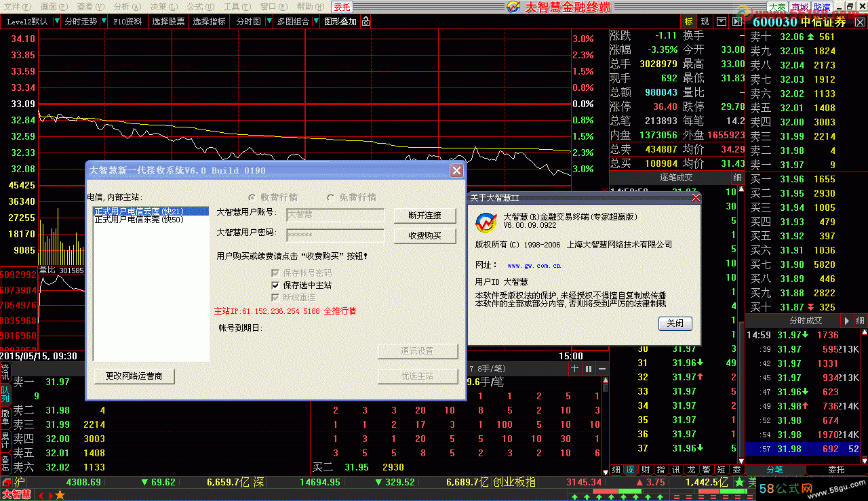The height and width of the screenshot is (501, 868).
Task: Click the skip-forward arrow icon near stock title
Action: click(737, 22)
